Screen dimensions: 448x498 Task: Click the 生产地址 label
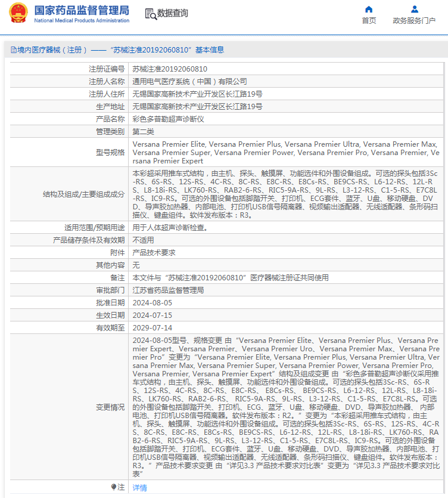click(110, 107)
